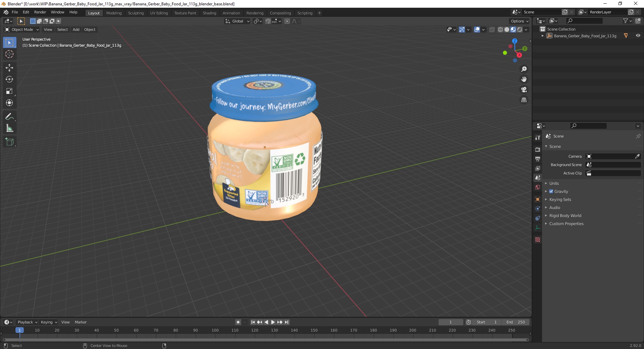
Task: Open the Render properties tab
Action: pos(538,149)
